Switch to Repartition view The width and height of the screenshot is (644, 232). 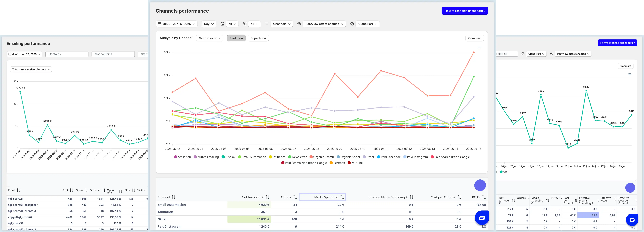point(258,38)
